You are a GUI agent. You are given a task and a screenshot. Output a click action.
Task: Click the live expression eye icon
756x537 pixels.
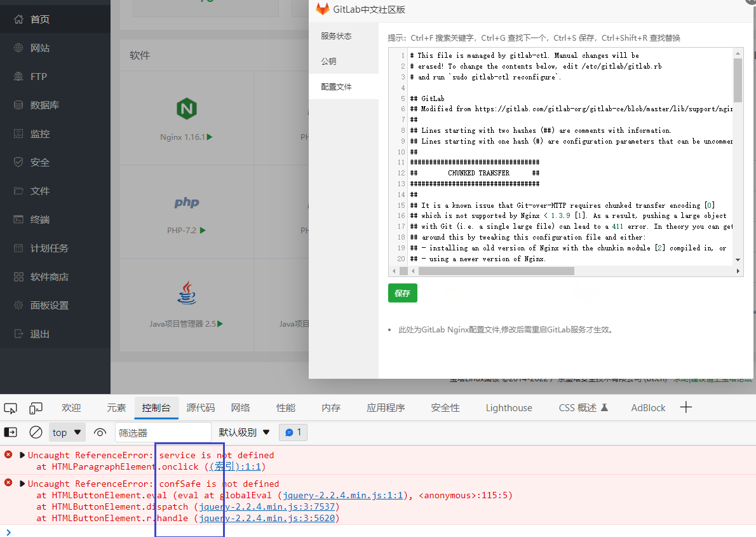point(100,432)
